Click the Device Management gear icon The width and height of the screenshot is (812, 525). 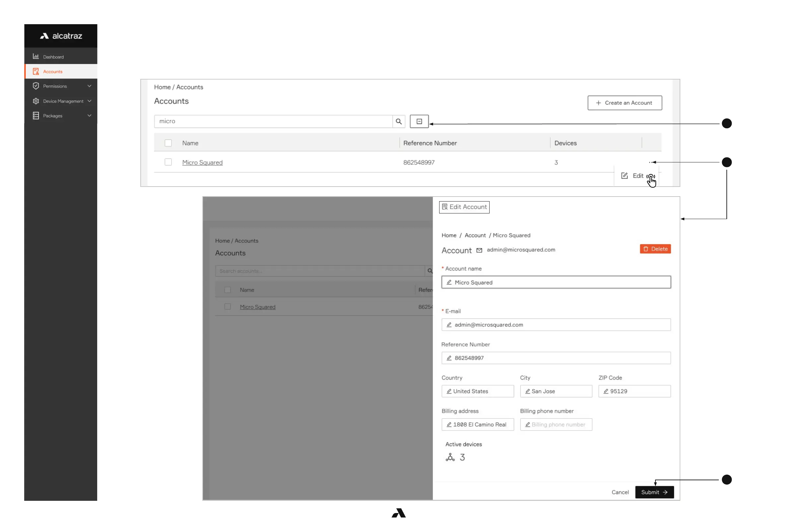36,101
